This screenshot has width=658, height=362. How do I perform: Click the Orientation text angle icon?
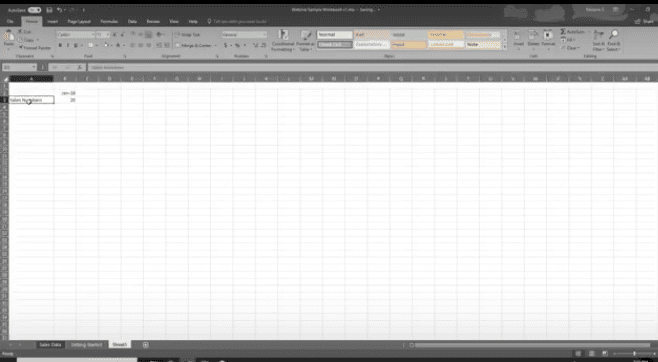coord(159,35)
